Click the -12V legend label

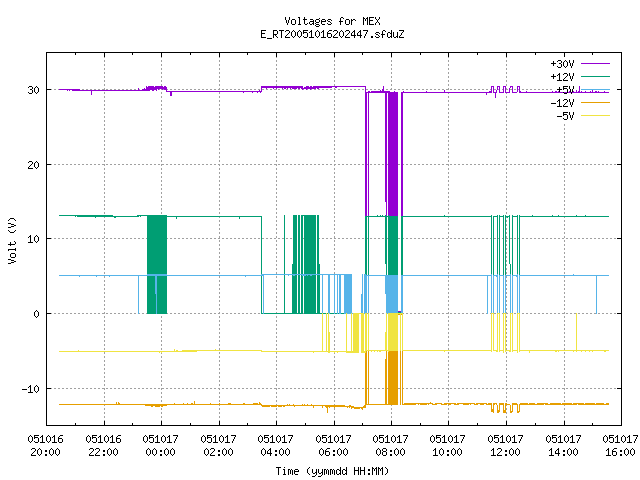(x=562, y=103)
